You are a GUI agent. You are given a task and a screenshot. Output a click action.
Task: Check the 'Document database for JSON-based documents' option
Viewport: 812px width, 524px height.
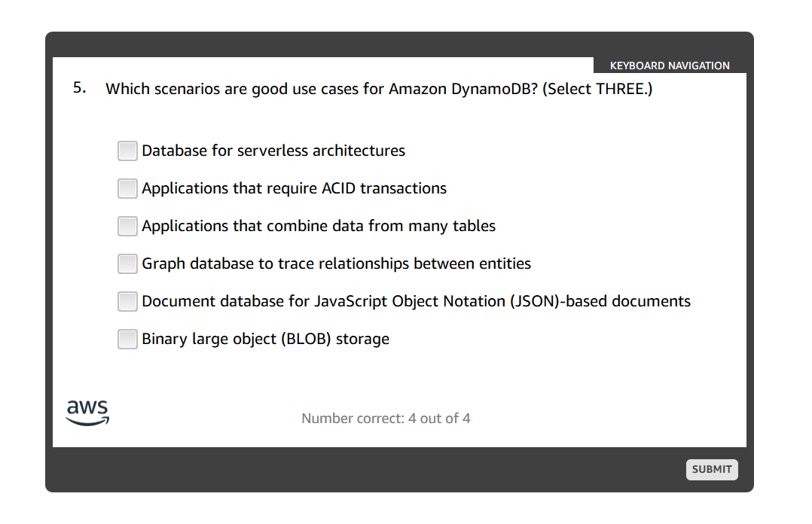pos(127,301)
